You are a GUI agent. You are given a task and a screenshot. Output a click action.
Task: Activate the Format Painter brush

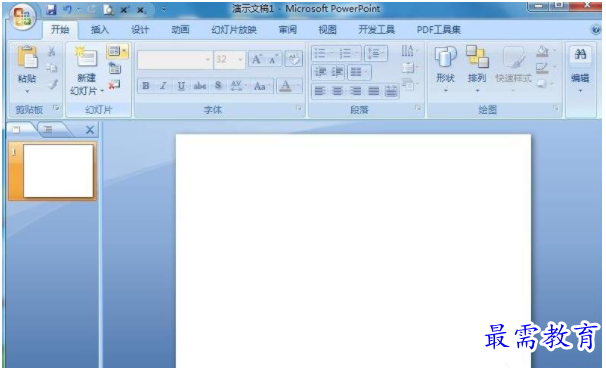[52, 84]
